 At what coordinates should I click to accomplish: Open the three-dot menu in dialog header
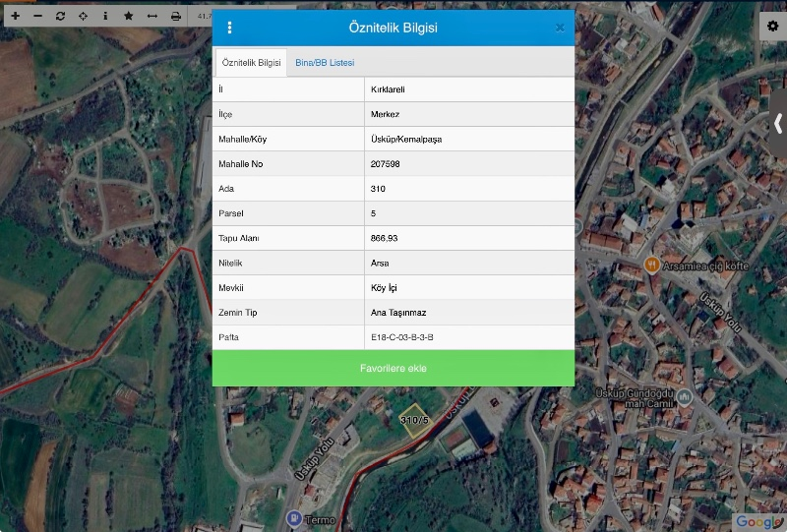coord(229,28)
